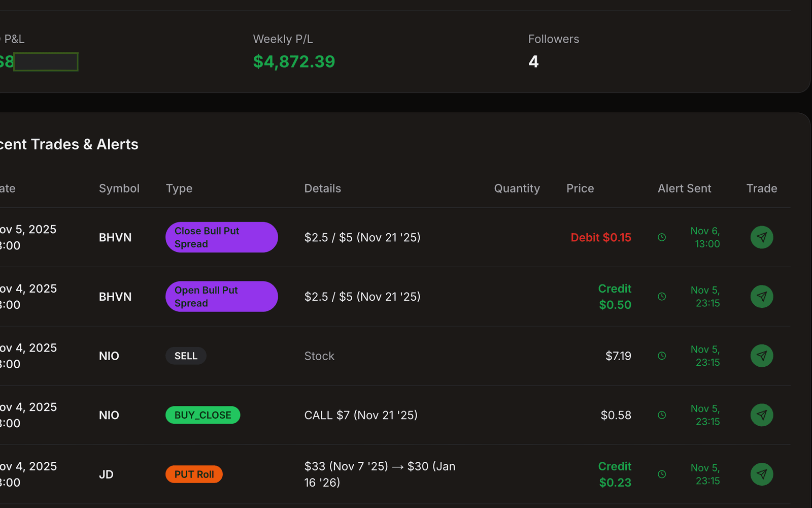Click Credit $0.50 price
Screen dimensions: 812x508
point(615,297)
